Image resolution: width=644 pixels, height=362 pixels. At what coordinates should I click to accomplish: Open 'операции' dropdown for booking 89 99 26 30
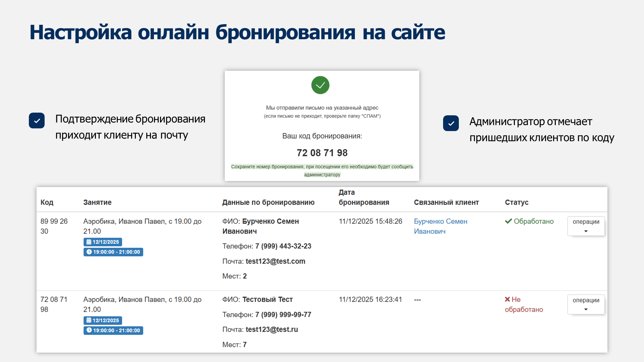coord(586,226)
